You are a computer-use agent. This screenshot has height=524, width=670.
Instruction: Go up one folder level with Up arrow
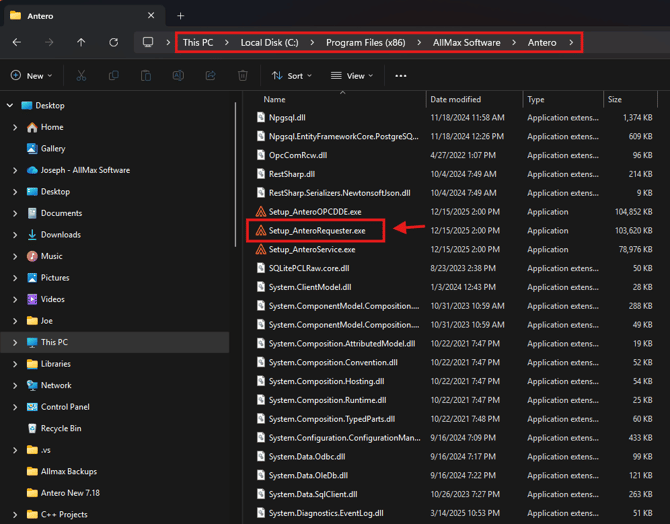pyautogui.click(x=81, y=43)
